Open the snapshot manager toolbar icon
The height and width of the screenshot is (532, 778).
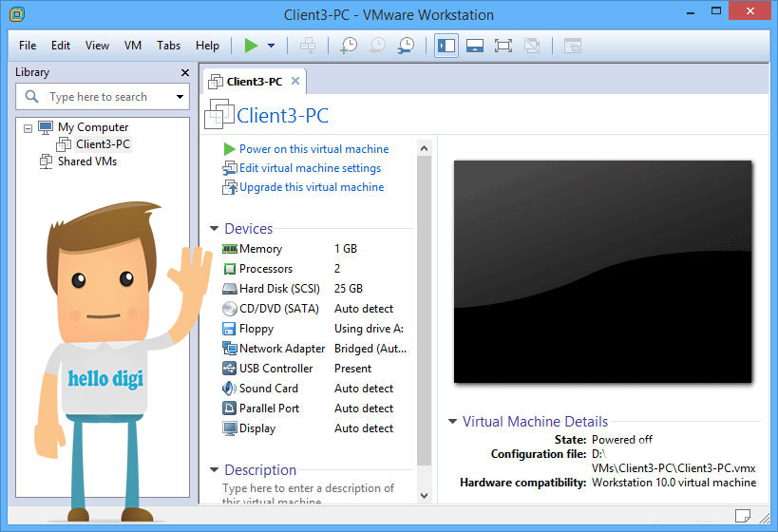coord(406,46)
